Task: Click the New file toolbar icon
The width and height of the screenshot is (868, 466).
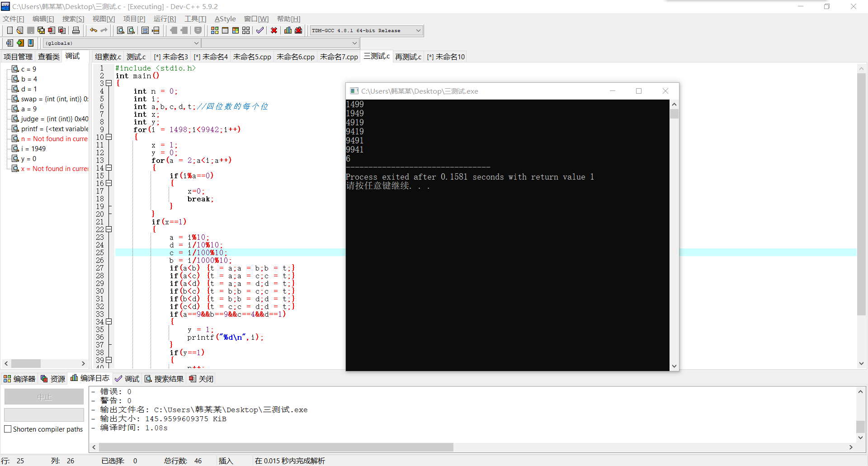Action: tap(9, 30)
